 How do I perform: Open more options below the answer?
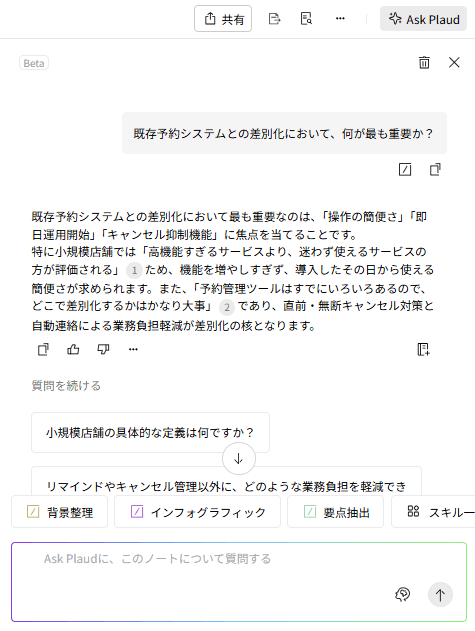(133, 349)
